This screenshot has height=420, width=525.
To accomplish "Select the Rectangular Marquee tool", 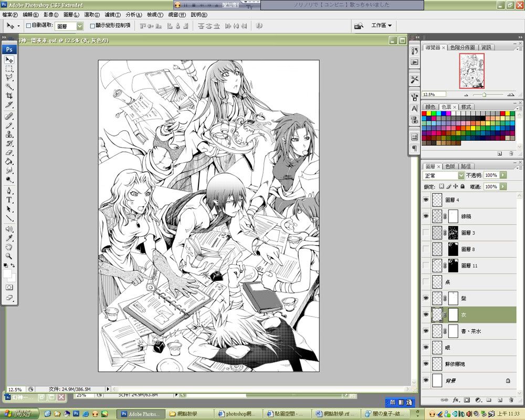I will [9, 69].
